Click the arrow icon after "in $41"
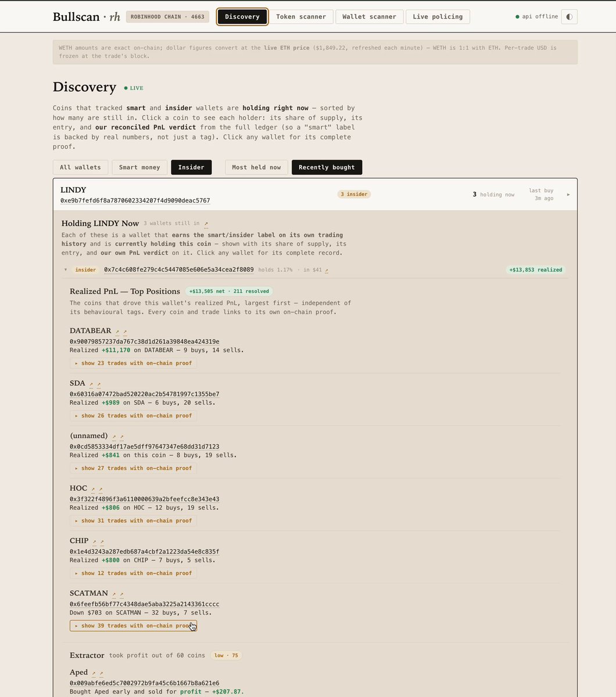The image size is (616, 697). coord(327,270)
